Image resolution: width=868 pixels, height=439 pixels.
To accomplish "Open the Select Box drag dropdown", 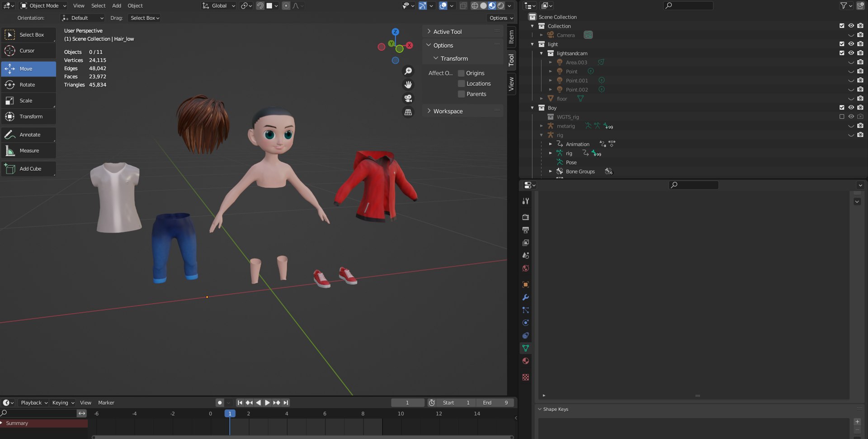I will pyautogui.click(x=145, y=18).
